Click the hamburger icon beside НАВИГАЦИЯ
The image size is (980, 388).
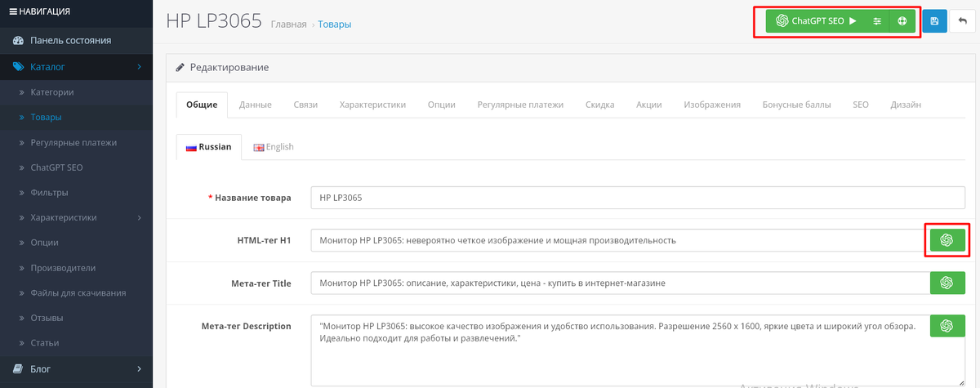[12, 11]
